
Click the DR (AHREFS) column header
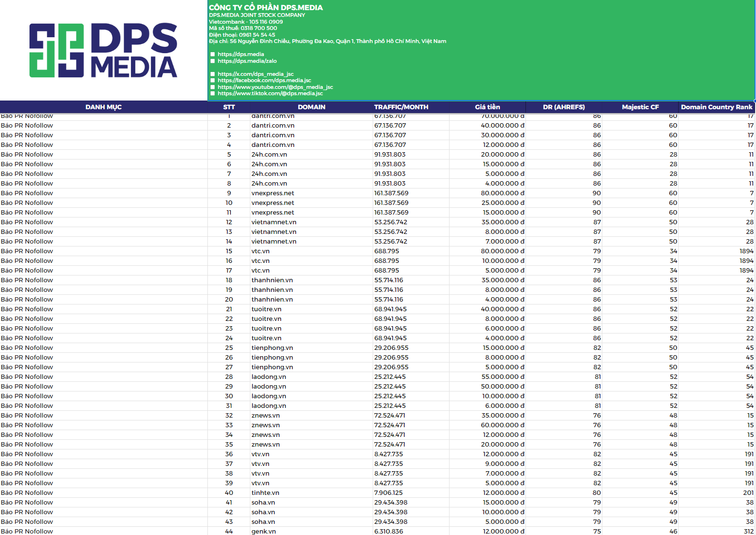coord(564,107)
